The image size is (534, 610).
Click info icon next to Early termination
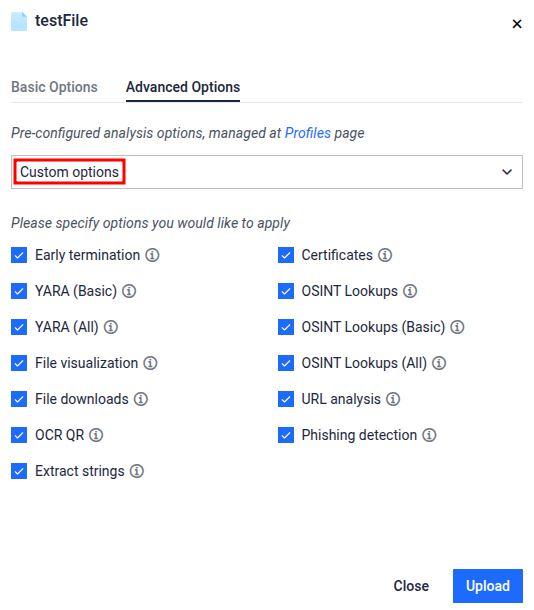[x=152, y=255]
